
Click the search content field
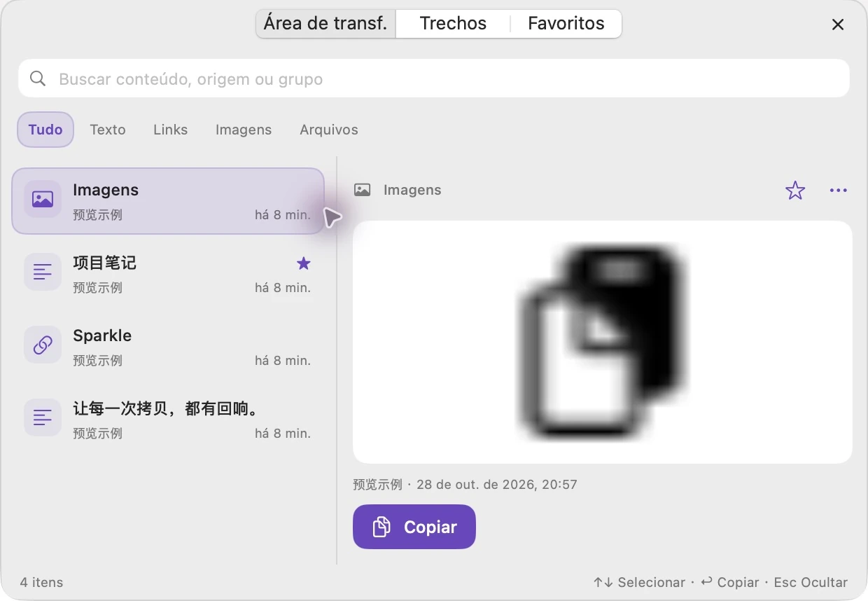(434, 78)
